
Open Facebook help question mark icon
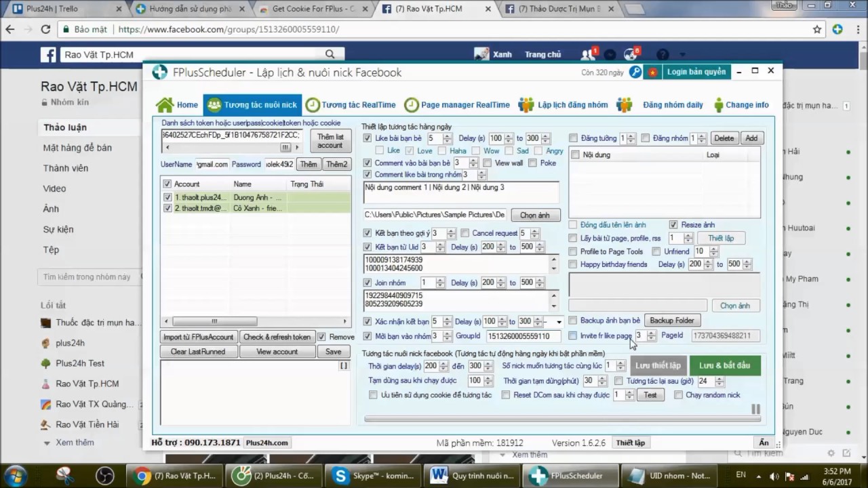(663, 55)
